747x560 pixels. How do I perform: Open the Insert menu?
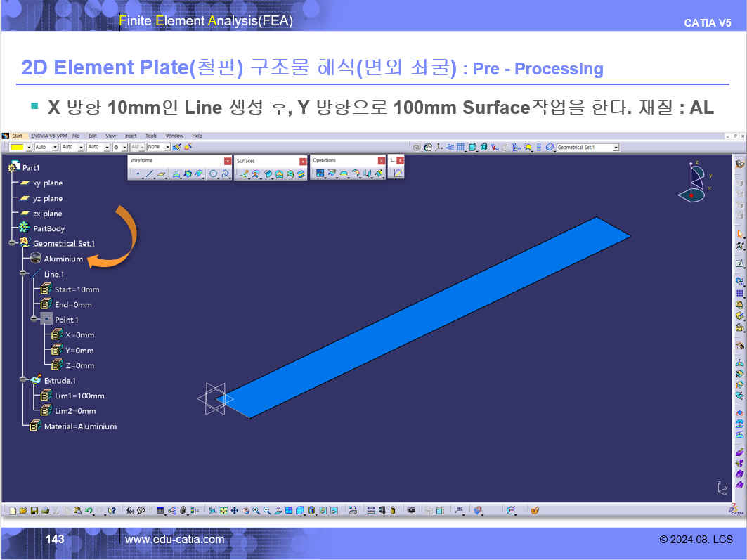[131, 136]
